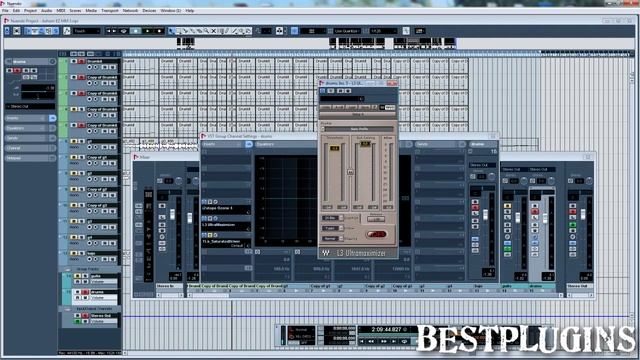Click L3 Threshold slider handle
The image size is (640, 360).
point(335,148)
